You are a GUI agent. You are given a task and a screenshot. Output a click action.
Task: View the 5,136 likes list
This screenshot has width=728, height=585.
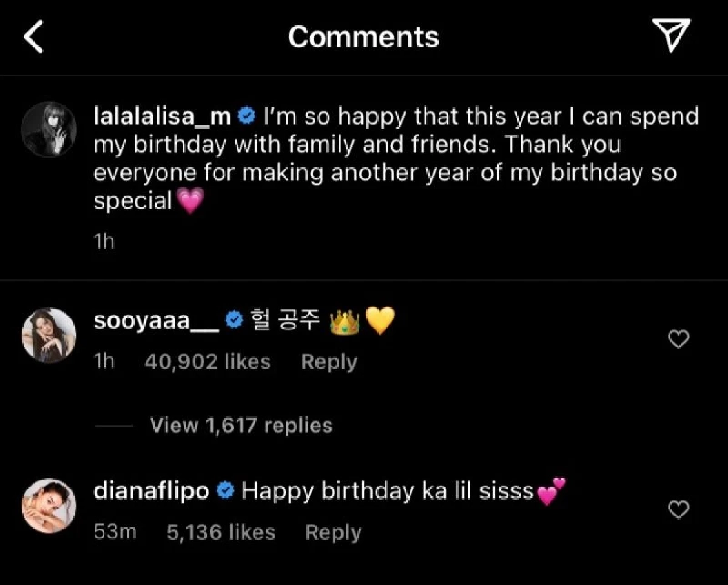point(221,532)
